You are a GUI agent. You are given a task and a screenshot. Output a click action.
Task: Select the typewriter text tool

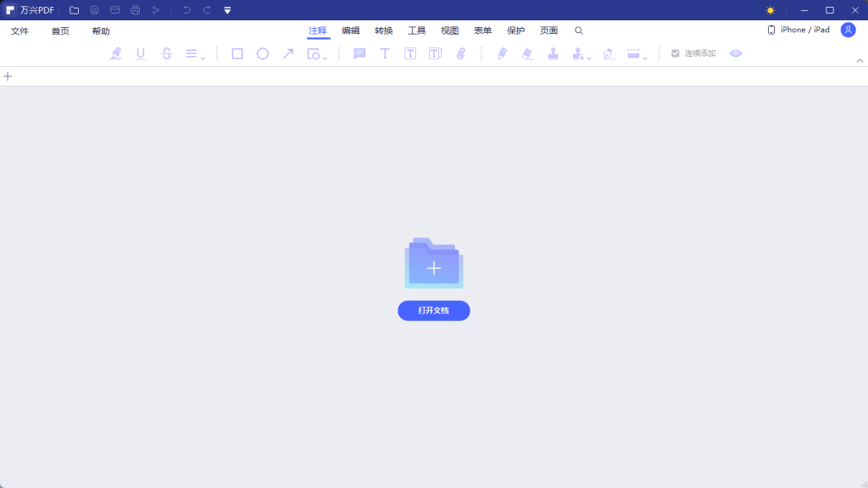(x=385, y=53)
